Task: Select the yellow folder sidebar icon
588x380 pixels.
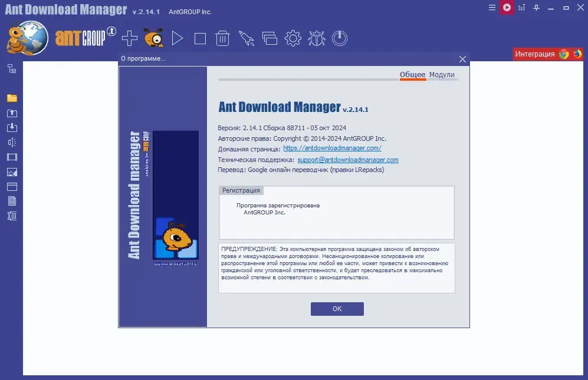Action: [x=12, y=98]
